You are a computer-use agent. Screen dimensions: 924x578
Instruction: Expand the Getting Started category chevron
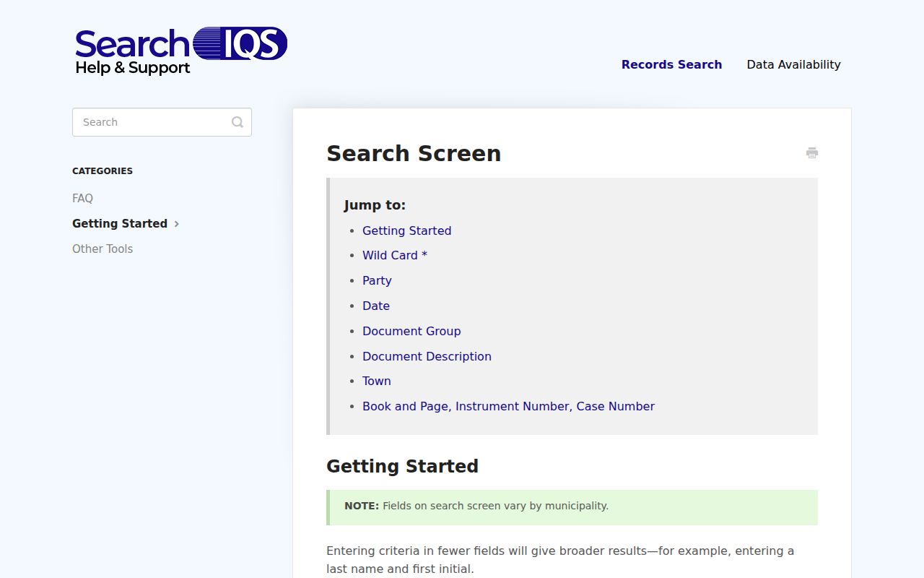coord(177,224)
